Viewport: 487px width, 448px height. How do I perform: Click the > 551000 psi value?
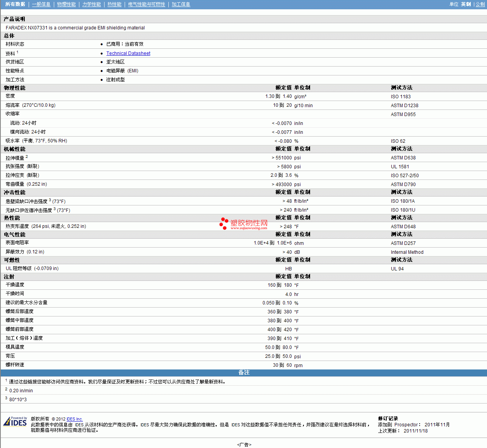pyautogui.click(x=286, y=158)
